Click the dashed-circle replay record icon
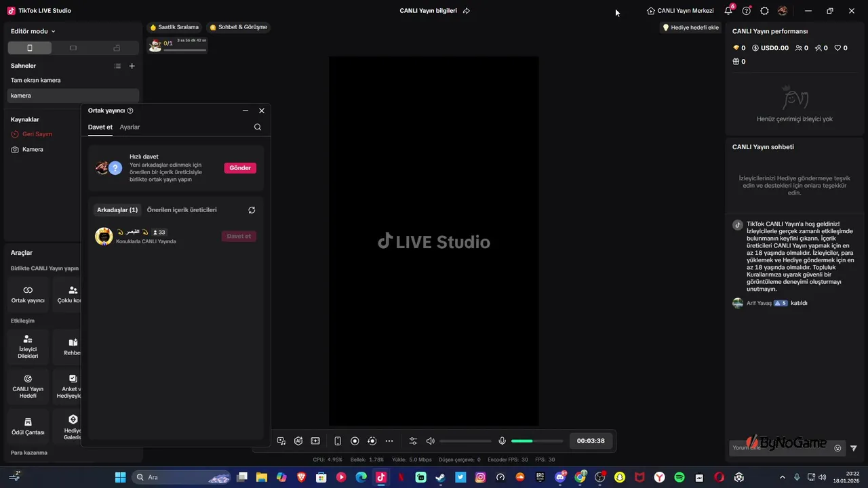 [372, 441]
